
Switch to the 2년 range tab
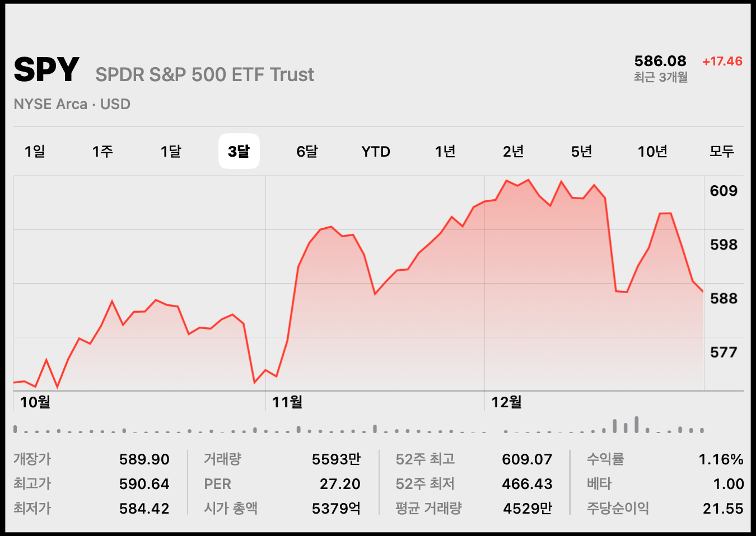coord(513,151)
